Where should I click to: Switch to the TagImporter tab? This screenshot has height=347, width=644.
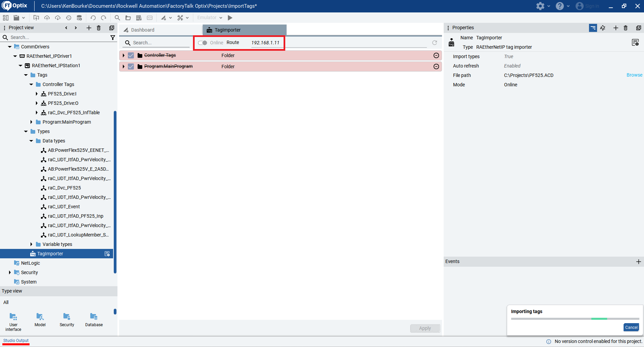[244, 30]
